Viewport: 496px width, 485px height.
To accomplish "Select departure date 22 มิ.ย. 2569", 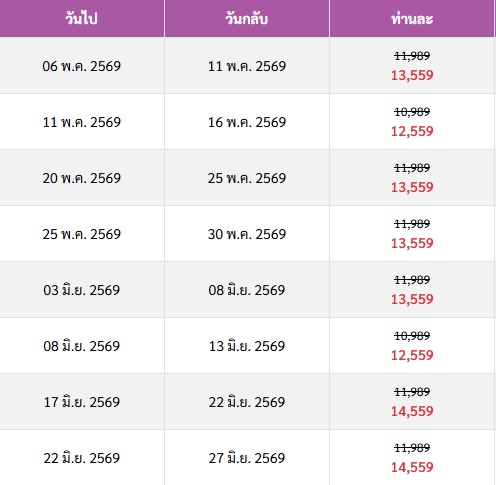I will (x=82, y=458).
